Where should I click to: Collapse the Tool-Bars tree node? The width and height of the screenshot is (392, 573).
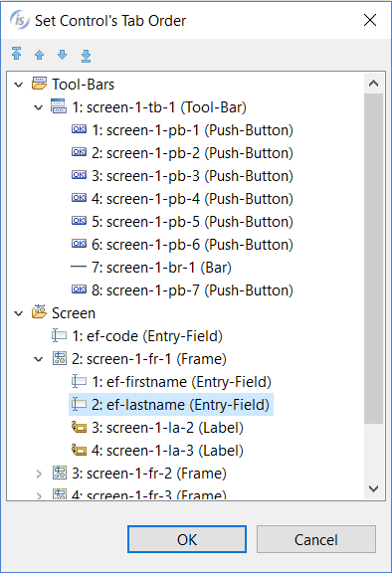(x=18, y=86)
